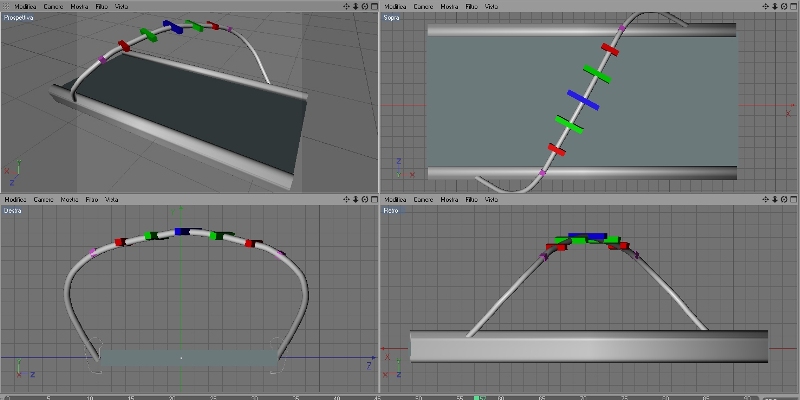Screen dimensions: 800x400
Task: Click the Destra viewport name label
Action: pos(13,210)
